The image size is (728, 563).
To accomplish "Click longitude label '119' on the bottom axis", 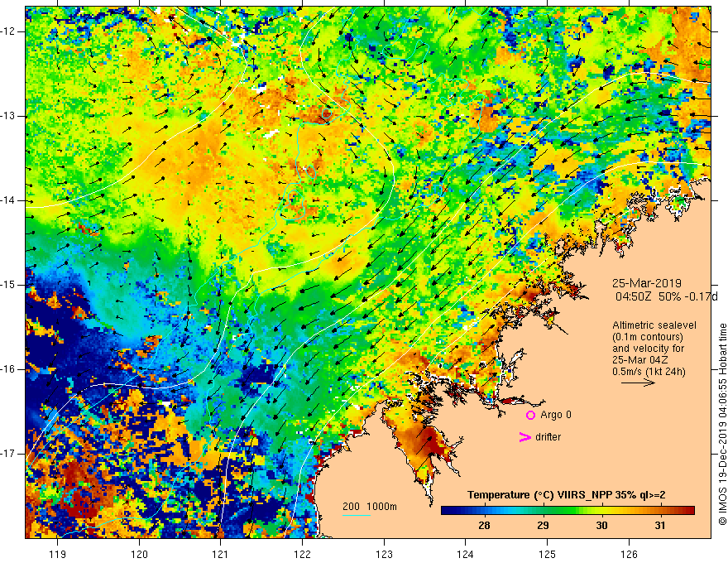I will click(x=58, y=554).
